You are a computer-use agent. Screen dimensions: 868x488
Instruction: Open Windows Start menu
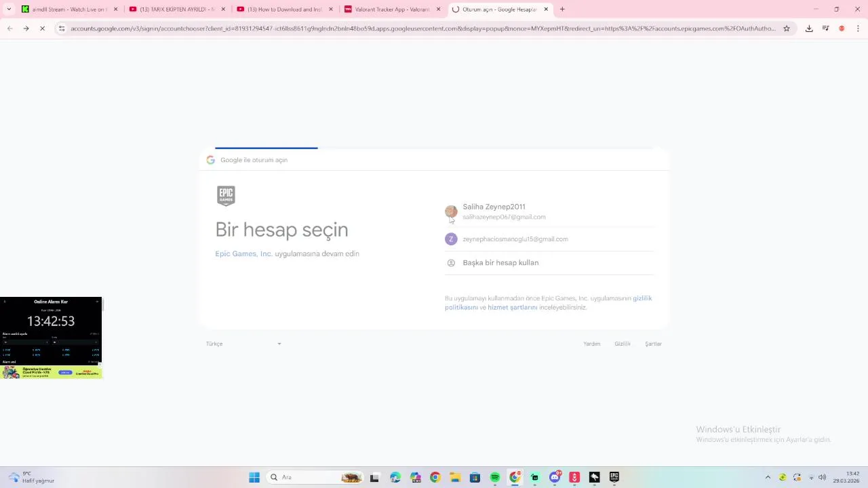pyautogui.click(x=254, y=478)
